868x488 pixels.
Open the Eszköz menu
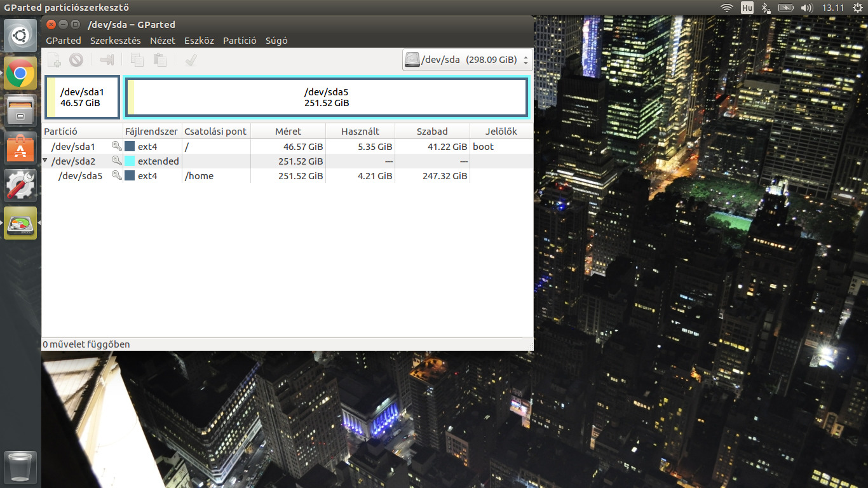tap(199, 40)
